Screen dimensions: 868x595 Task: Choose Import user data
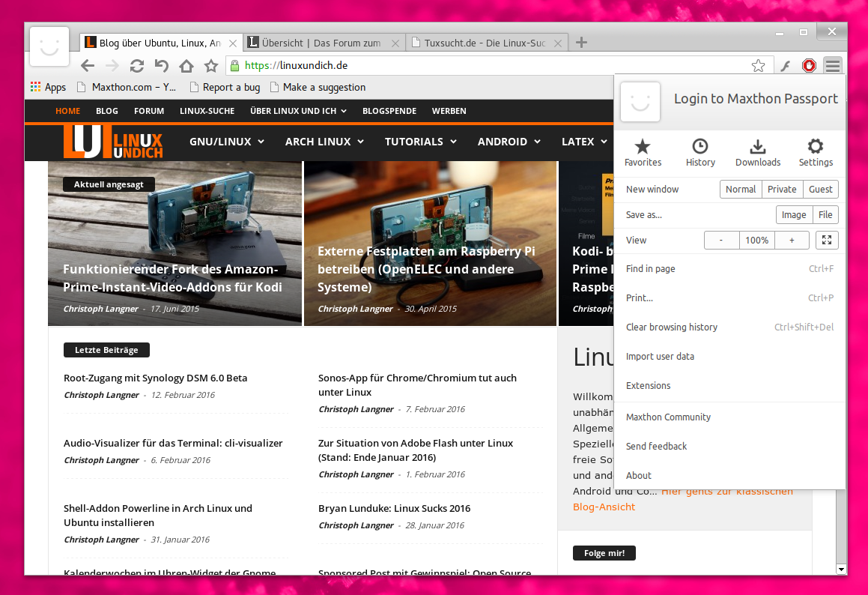click(729, 356)
